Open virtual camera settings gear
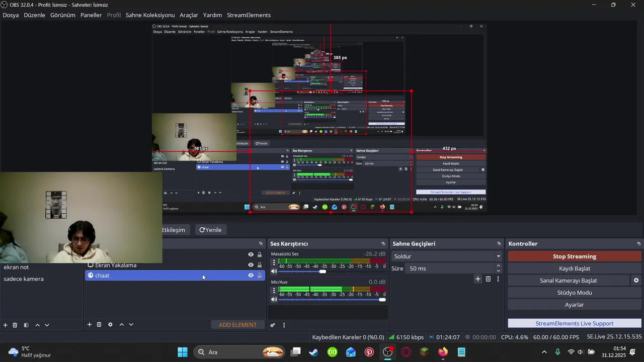 pyautogui.click(x=636, y=281)
